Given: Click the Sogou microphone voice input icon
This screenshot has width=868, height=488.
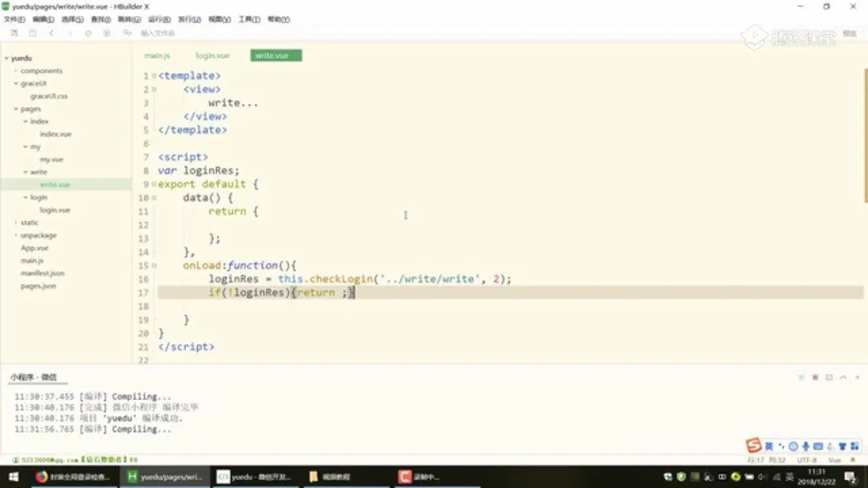Looking at the screenshot, I should tap(806, 446).
